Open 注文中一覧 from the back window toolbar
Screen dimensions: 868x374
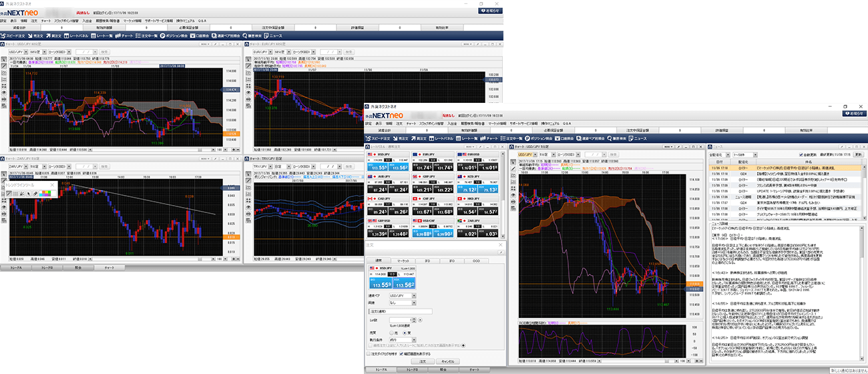coord(147,36)
